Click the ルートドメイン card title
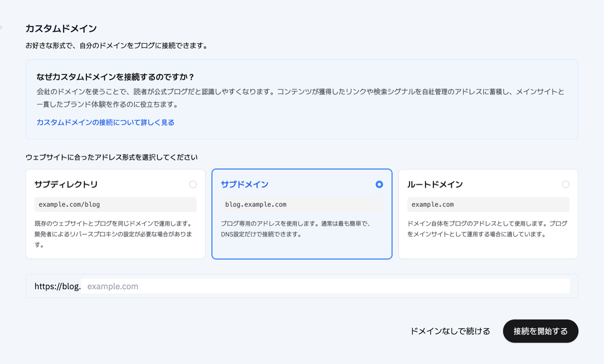 [x=435, y=184]
